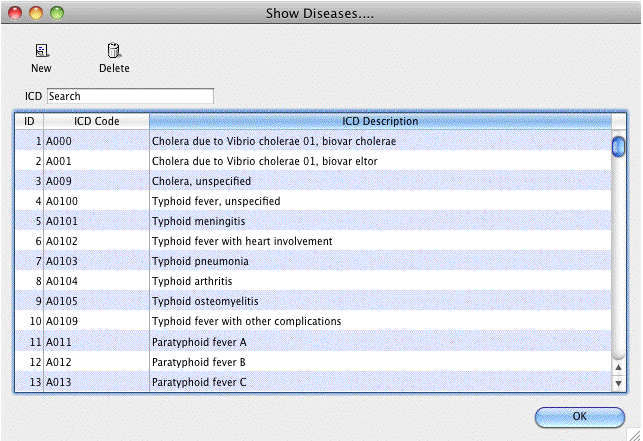Click the New record icon
The height and width of the screenshot is (441, 643).
(41, 51)
